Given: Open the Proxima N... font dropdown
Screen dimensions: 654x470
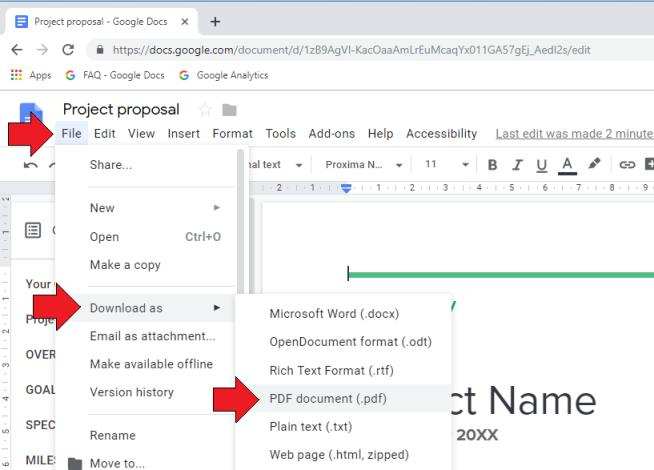Looking at the screenshot, I should (x=363, y=165).
